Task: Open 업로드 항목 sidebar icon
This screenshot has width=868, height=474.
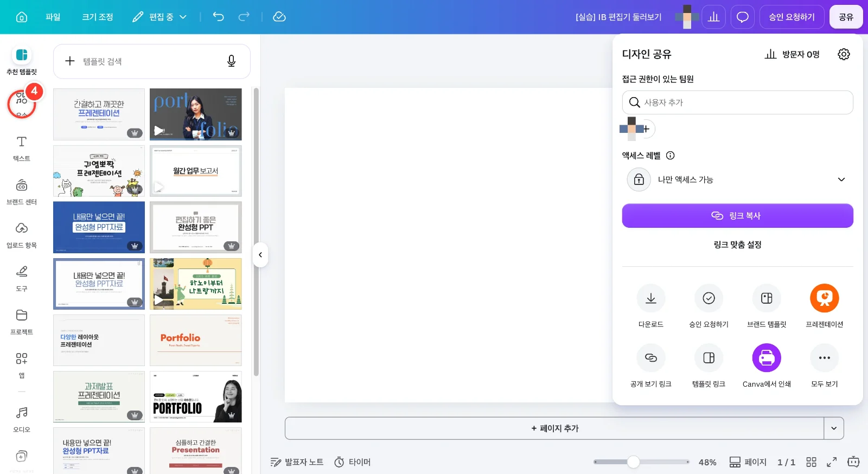Action: coord(22,235)
